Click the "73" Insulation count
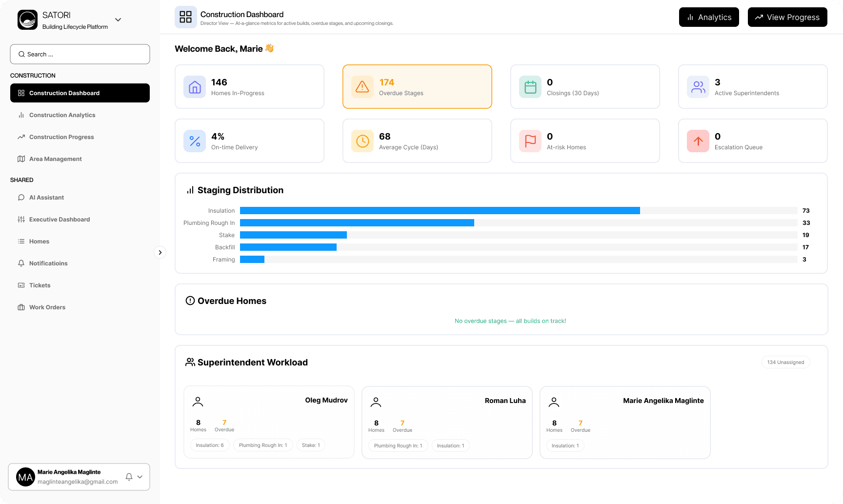Viewport: 843px width, 504px height. click(x=806, y=211)
